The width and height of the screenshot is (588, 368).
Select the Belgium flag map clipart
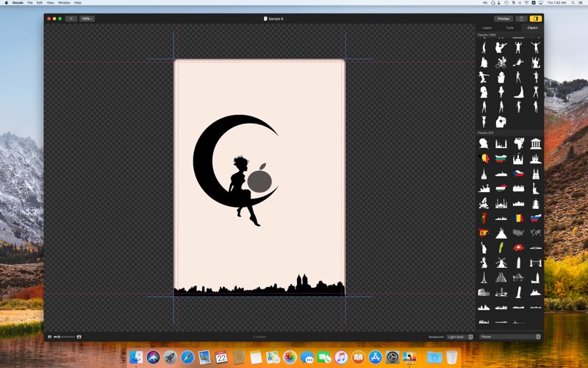(484, 158)
